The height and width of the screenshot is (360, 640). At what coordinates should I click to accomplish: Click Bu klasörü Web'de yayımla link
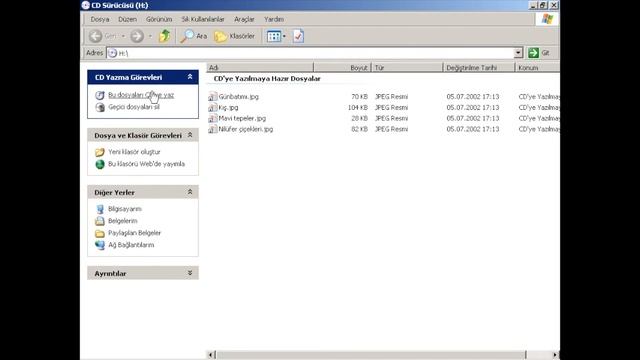[146, 164]
